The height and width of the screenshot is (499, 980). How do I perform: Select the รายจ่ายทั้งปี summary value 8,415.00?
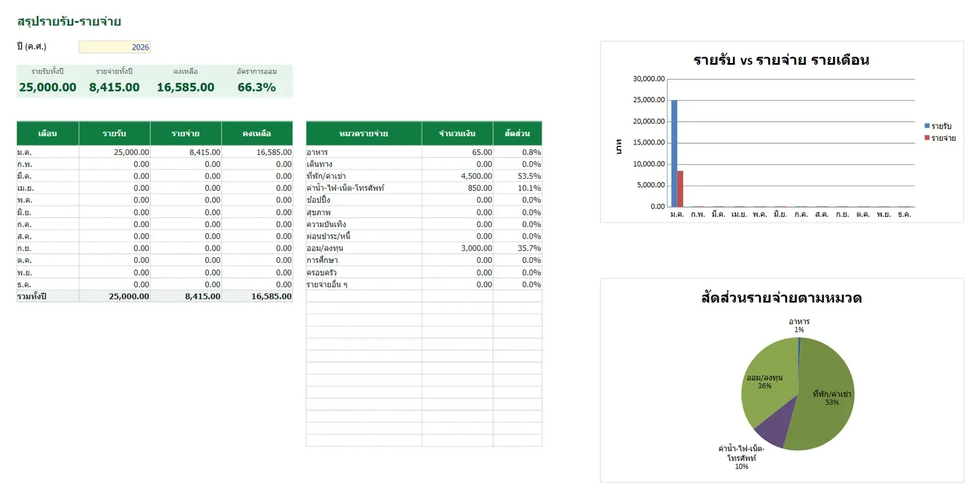tap(115, 88)
